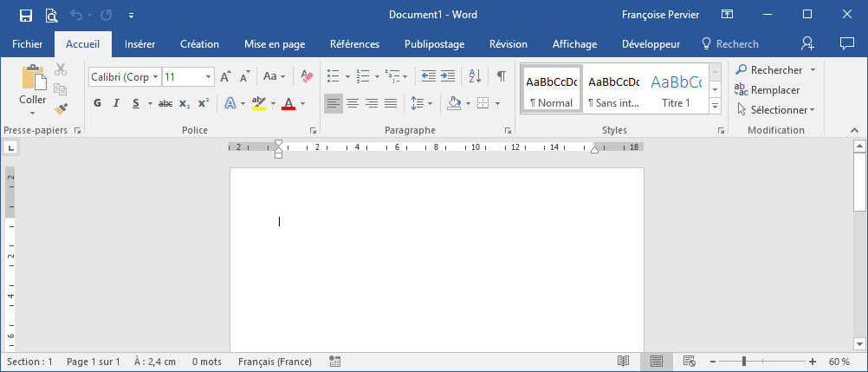Open the comments pane icon
The image size is (868, 372).
(846, 43)
